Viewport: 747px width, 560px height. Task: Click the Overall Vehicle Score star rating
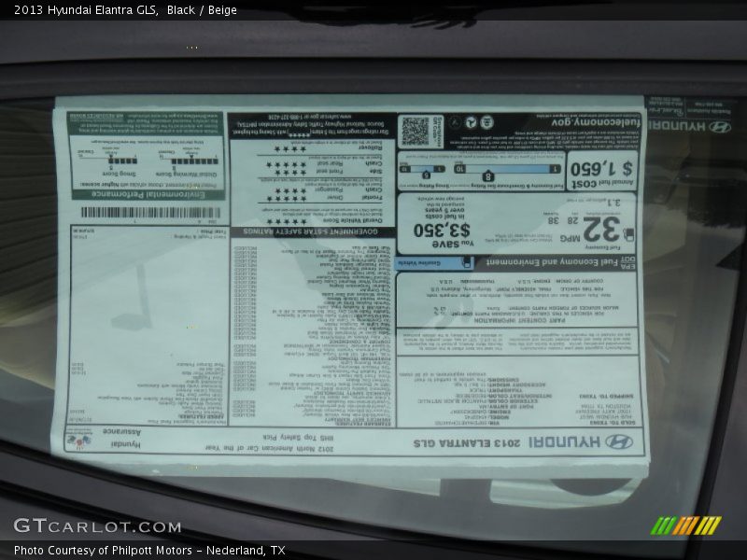click(287, 221)
